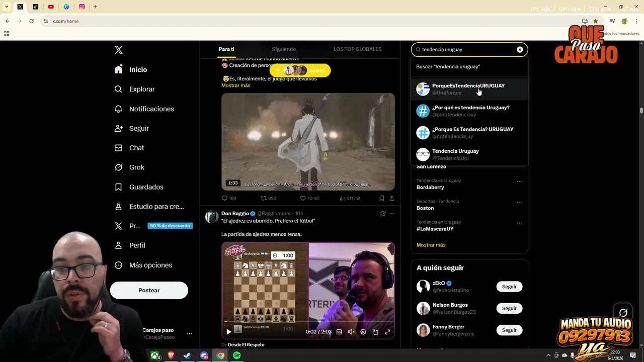Click the search field with 'tendencia uruguay'
The height and width of the screenshot is (362, 644).
tap(468, 49)
